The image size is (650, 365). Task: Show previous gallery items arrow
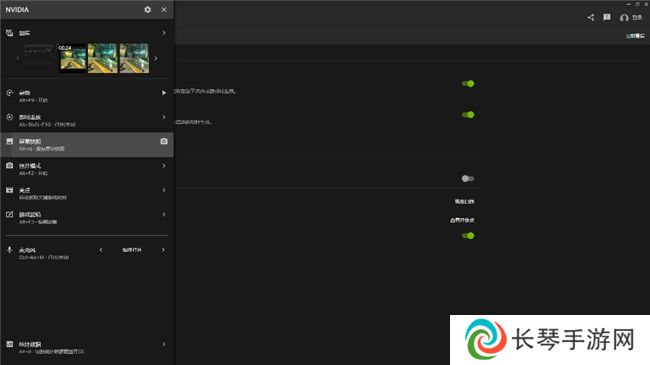[x=17, y=58]
